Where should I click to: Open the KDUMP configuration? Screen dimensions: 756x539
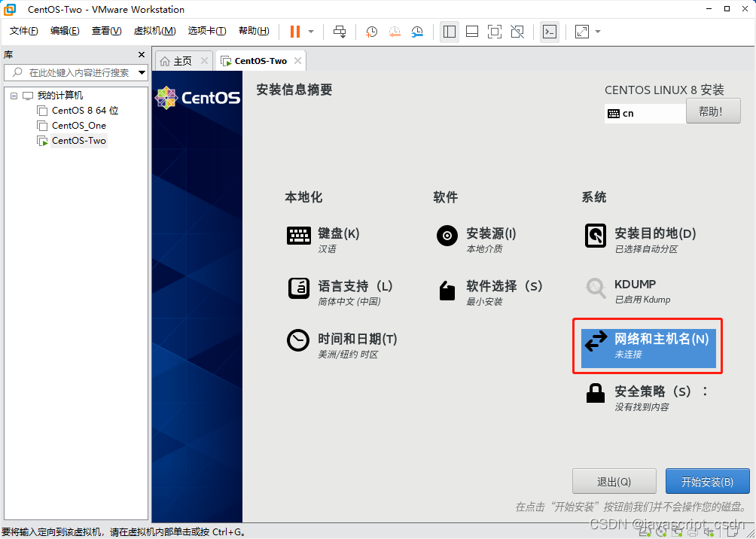tap(628, 291)
